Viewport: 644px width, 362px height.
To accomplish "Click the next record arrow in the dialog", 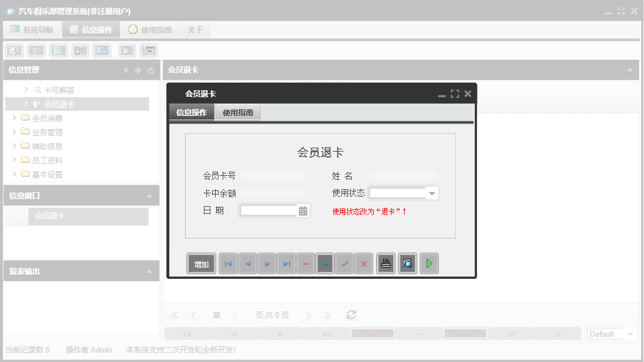I will (x=267, y=263).
